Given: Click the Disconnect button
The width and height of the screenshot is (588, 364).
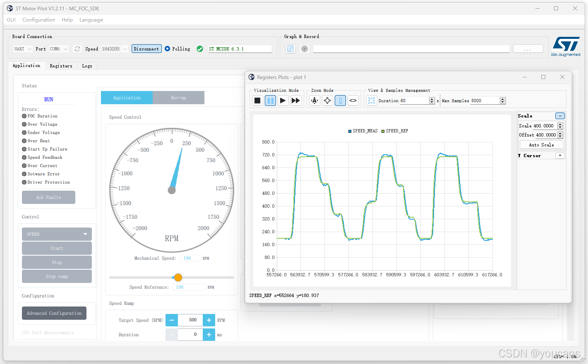Looking at the screenshot, I should pyautogui.click(x=146, y=49).
